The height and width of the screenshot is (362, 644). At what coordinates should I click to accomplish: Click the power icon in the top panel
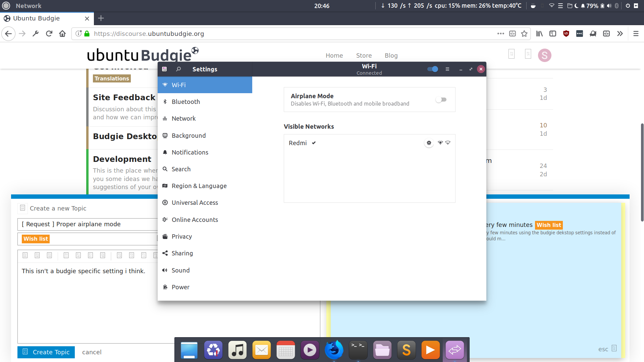[x=628, y=6]
